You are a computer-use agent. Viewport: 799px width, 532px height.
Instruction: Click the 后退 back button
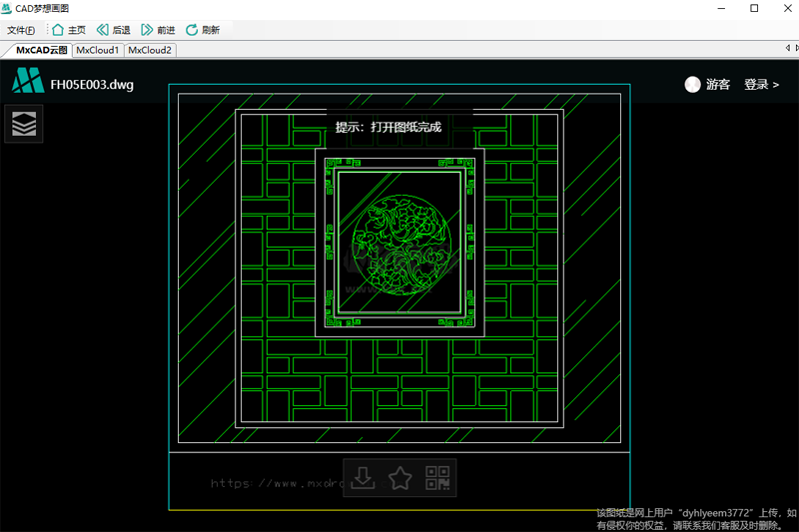tap(113, 30)
